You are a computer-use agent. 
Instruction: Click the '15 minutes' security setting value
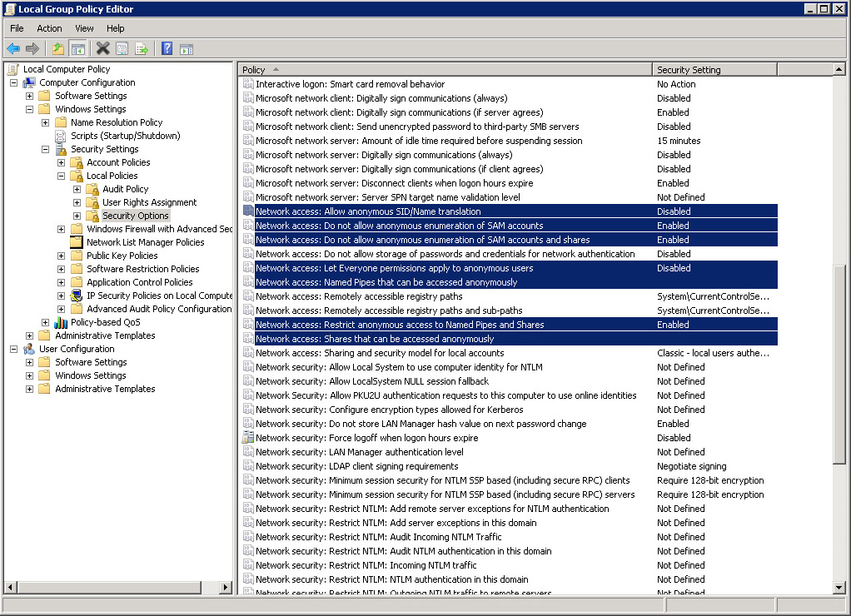[679, 141]
